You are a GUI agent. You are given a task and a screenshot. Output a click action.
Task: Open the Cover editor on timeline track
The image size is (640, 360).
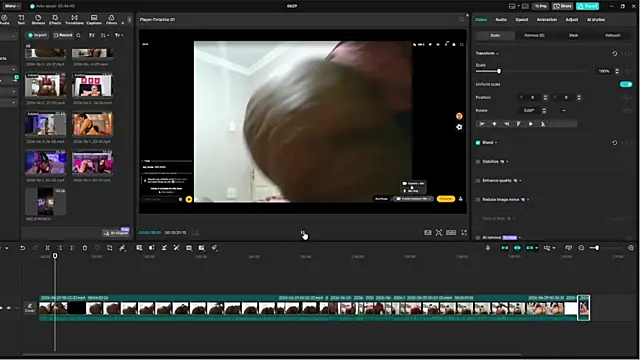tap(29, 308)
